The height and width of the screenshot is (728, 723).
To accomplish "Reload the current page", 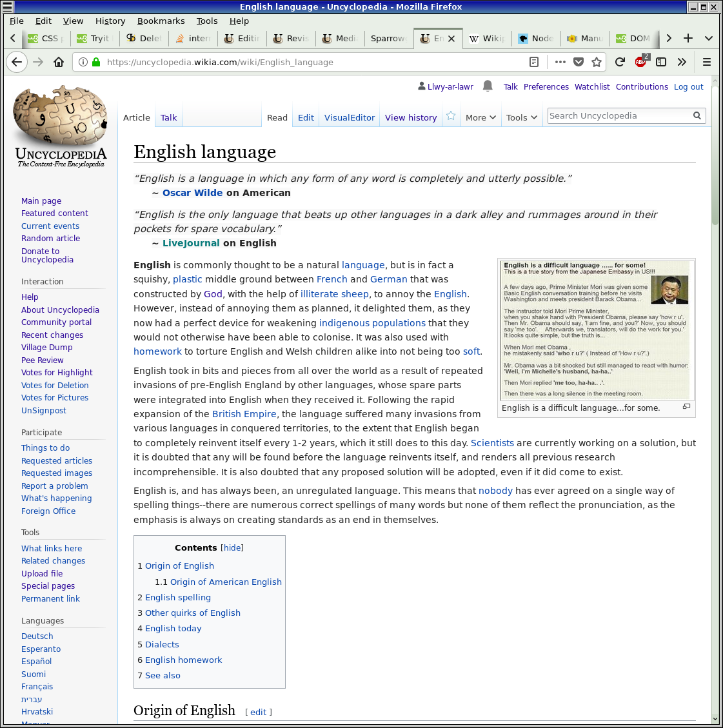I will (620, 62).
